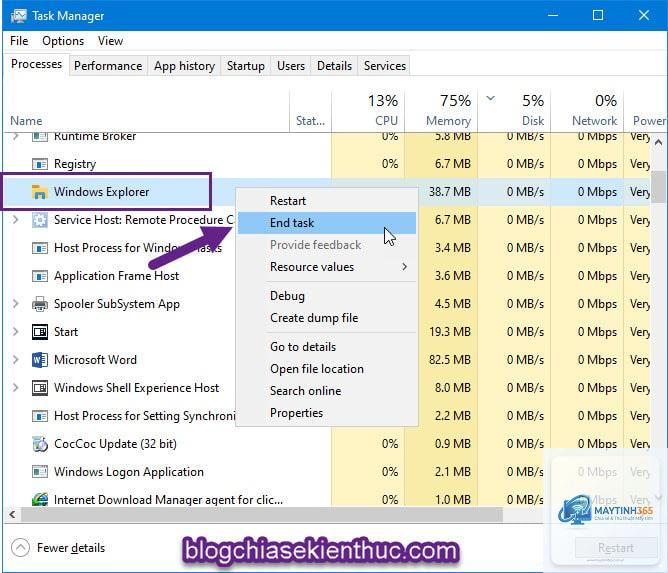The height and width of the screenshot is (573, 668).
Task: Click the CocCoc Update icon
Action: point(40,444)
